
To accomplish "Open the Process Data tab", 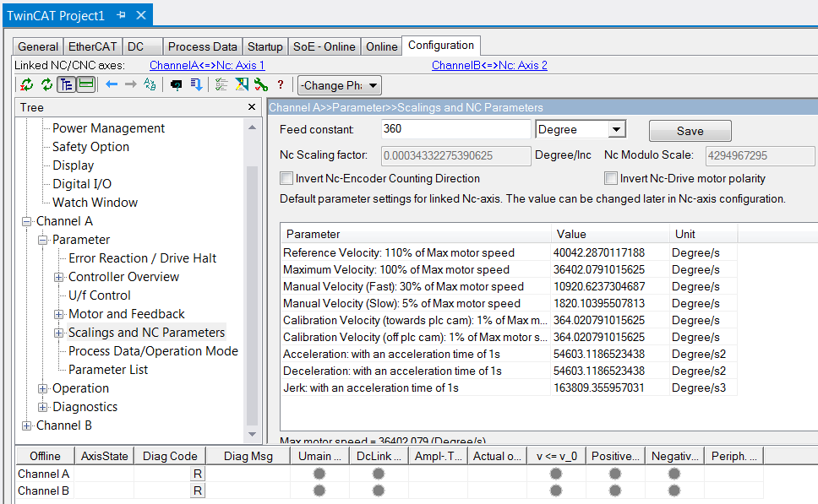I will [203, 46].
